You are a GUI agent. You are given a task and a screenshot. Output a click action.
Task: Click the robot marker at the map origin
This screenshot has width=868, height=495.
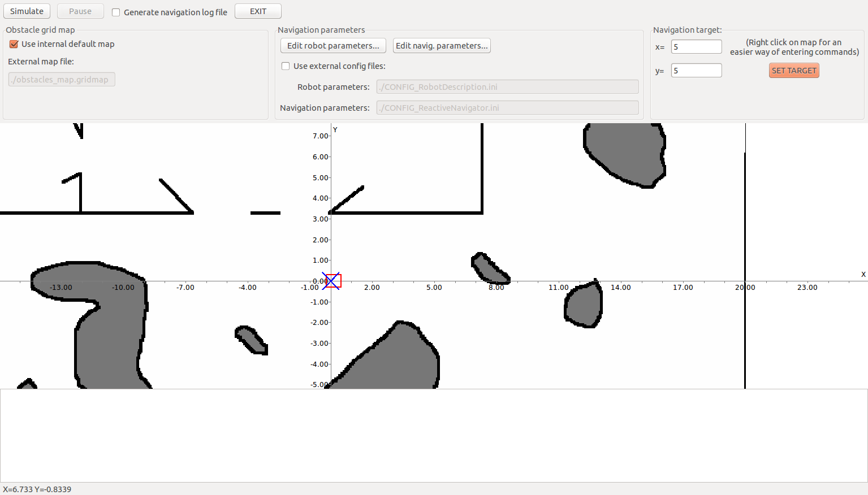332,281
